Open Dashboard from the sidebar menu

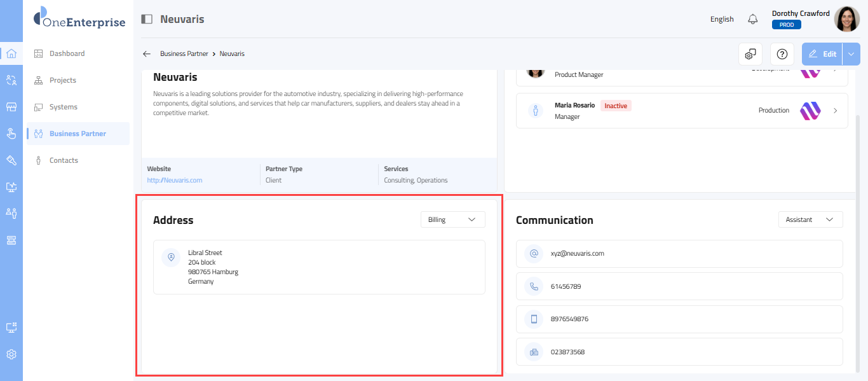(67, 53)
